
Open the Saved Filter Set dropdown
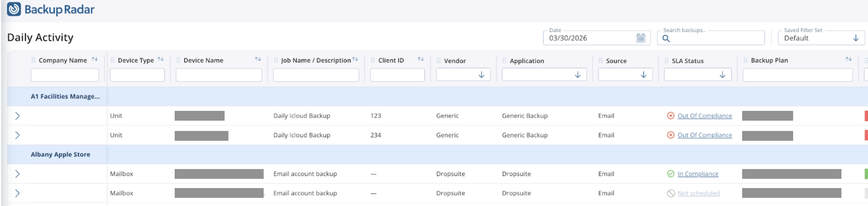click(x=856, y=38)
